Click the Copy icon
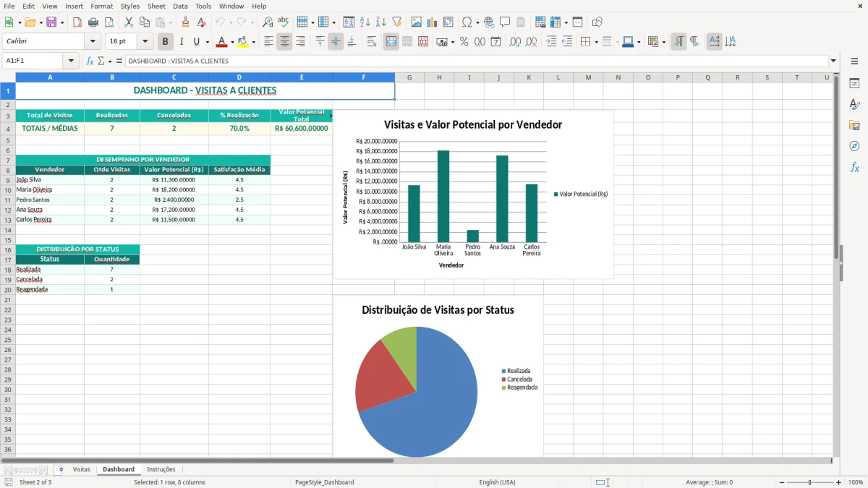868x488 pixels. [145, 22]
